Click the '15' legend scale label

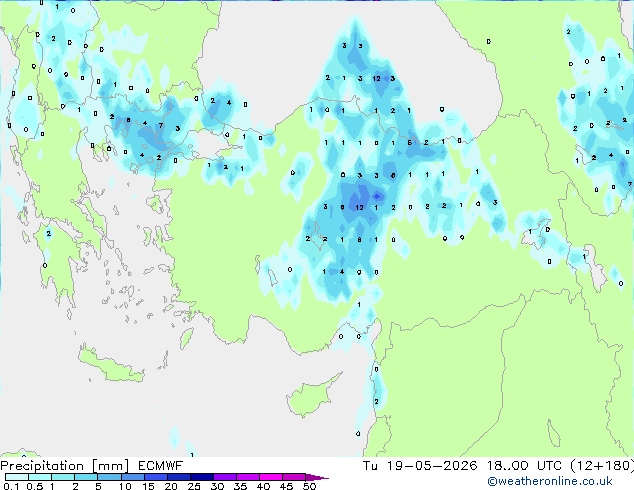[x=148, y=486]
